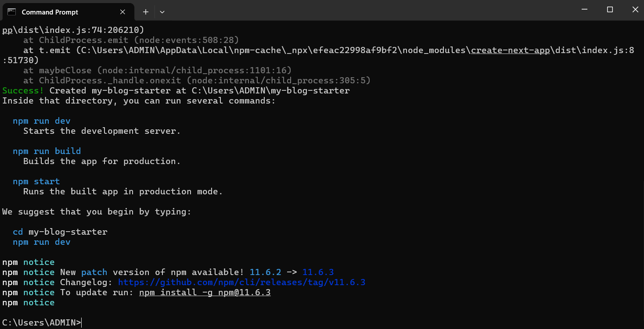Click the current version number 11.6.2
The image size is (644, 329).
click(265, 272)
